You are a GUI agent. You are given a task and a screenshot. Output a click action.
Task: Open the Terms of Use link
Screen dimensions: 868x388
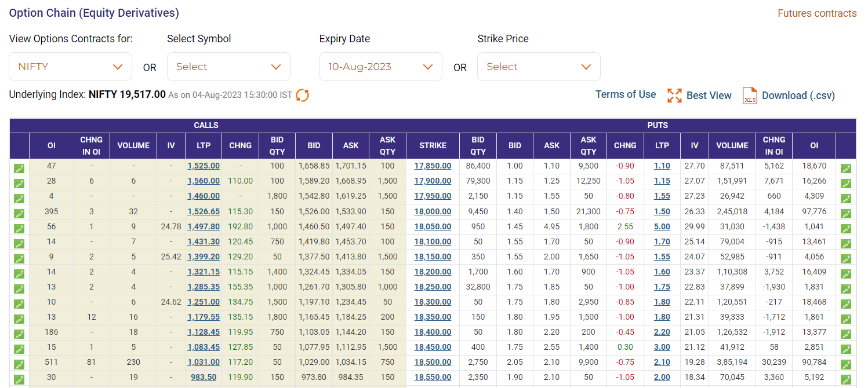(625, 94)
